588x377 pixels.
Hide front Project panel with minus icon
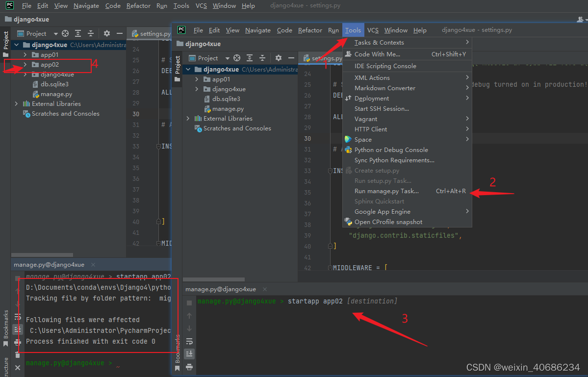tap(291, 58)
